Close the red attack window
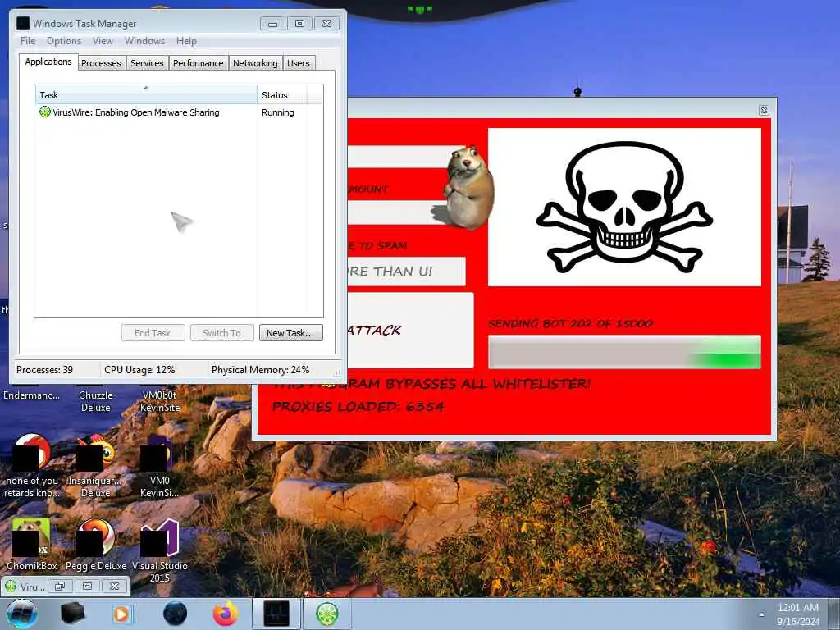Image resolution: width=840 pixels, height=630 pixels. 765,110
